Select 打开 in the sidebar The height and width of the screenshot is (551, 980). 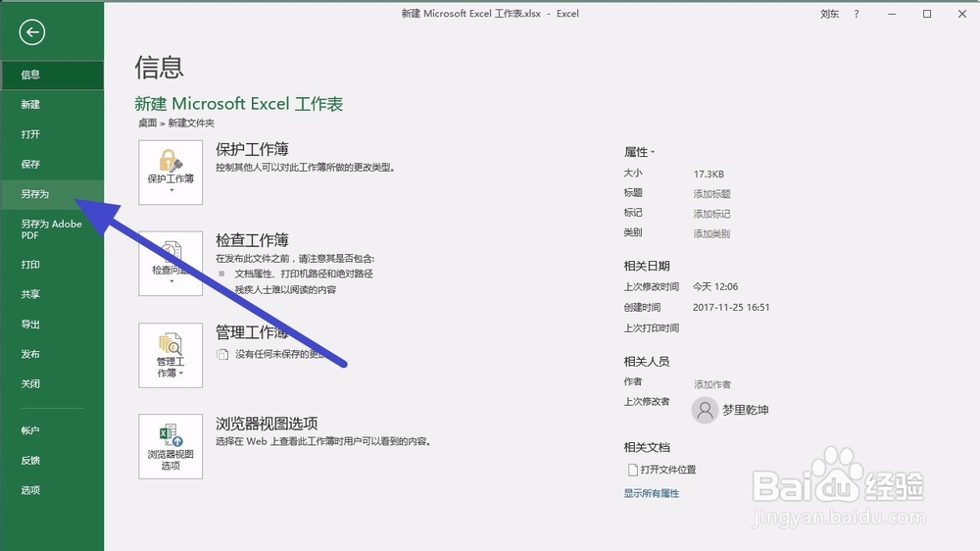tap(52, 134)
